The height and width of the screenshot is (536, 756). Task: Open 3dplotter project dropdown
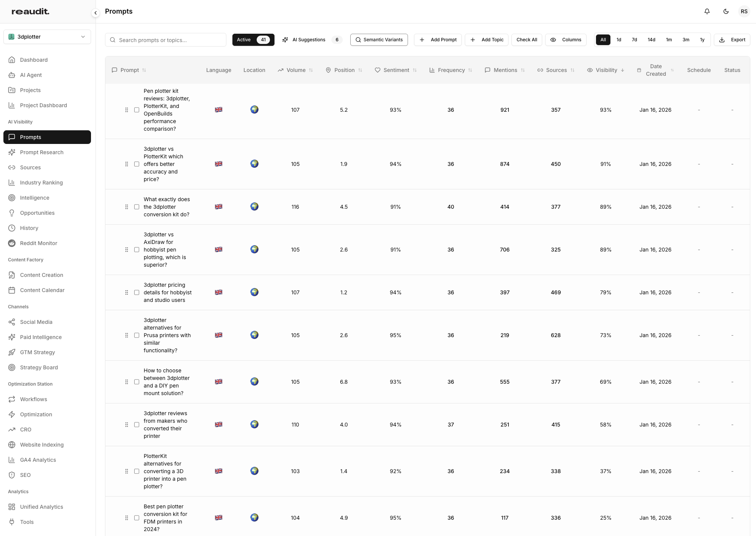(x=47, y=37)
